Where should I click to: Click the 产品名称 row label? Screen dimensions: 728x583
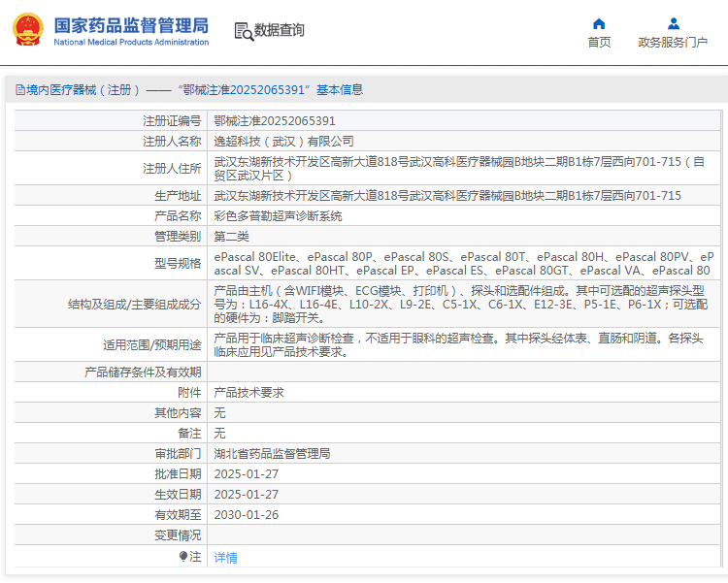(178, 216)
